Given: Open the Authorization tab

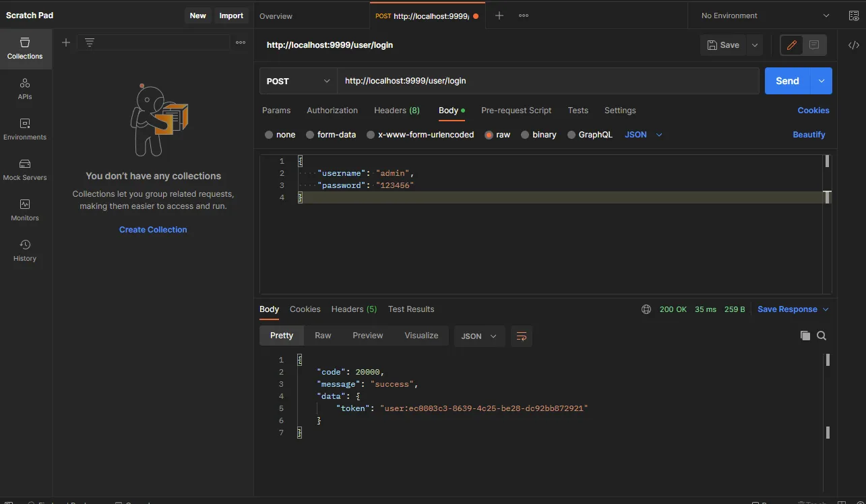Looking at the screenshot, I should pyautogui.click(x=332, y=111).
